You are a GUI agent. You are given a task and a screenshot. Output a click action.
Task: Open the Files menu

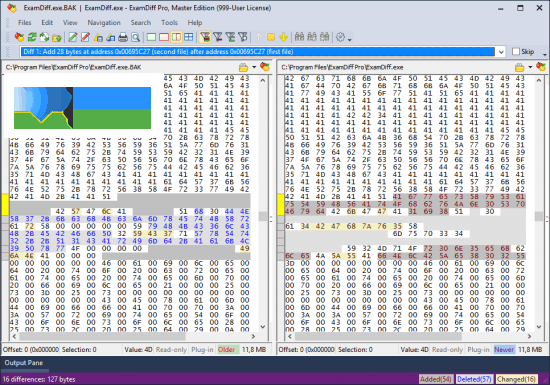coord(25,22)
